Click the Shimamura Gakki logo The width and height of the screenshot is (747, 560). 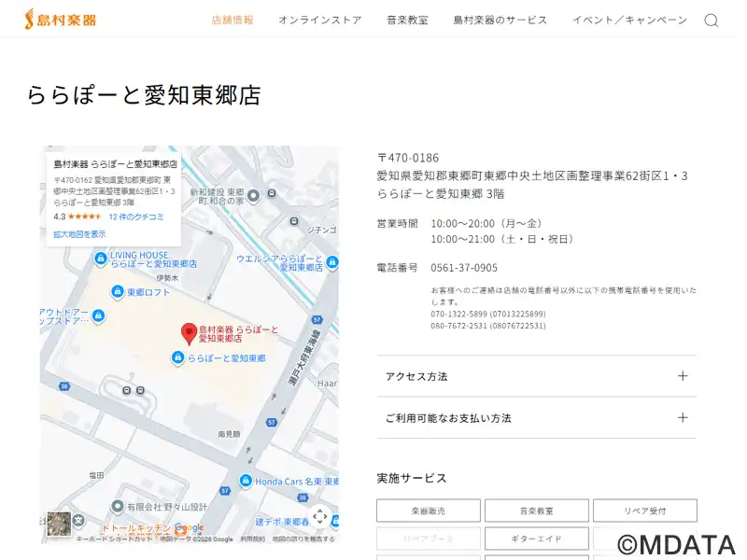coord(61,20)
